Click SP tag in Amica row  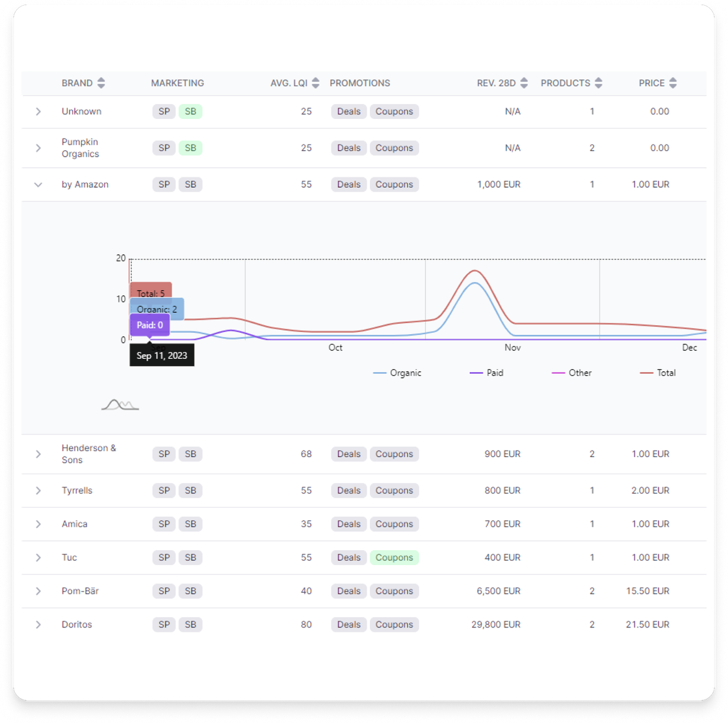click(x=164, y=524)
